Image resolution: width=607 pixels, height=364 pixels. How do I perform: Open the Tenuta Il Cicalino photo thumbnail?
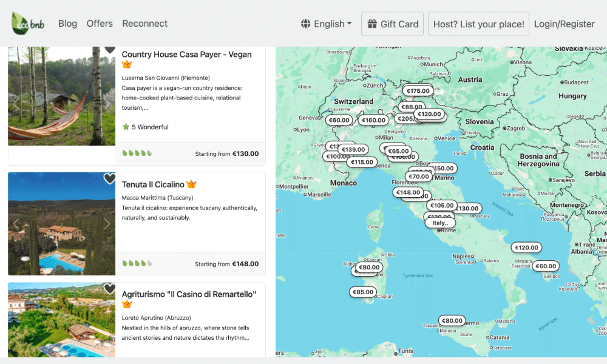61,224
